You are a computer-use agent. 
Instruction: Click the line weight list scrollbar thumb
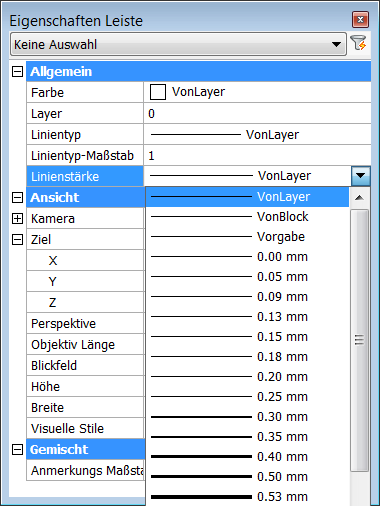point(359,340)
